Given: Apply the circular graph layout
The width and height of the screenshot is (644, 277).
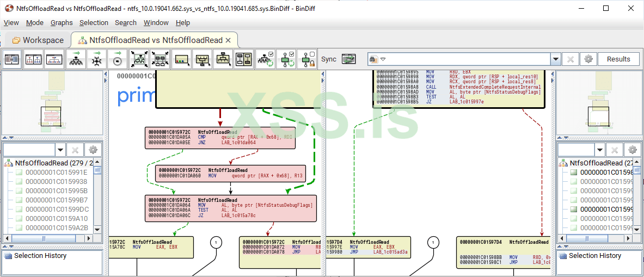Looking at the screenshot, I should pyautogui.click(x=117, y=59).
